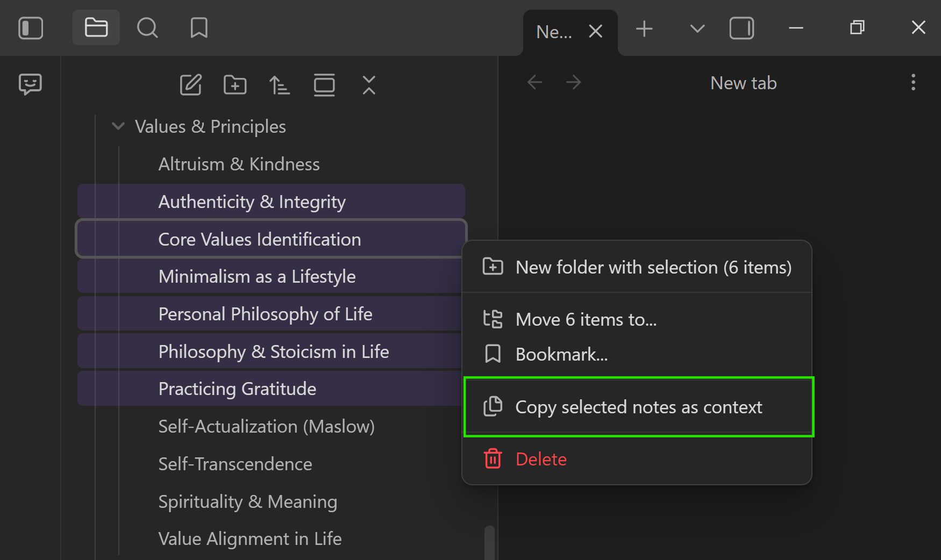Add a new tab

click(644, 28)
